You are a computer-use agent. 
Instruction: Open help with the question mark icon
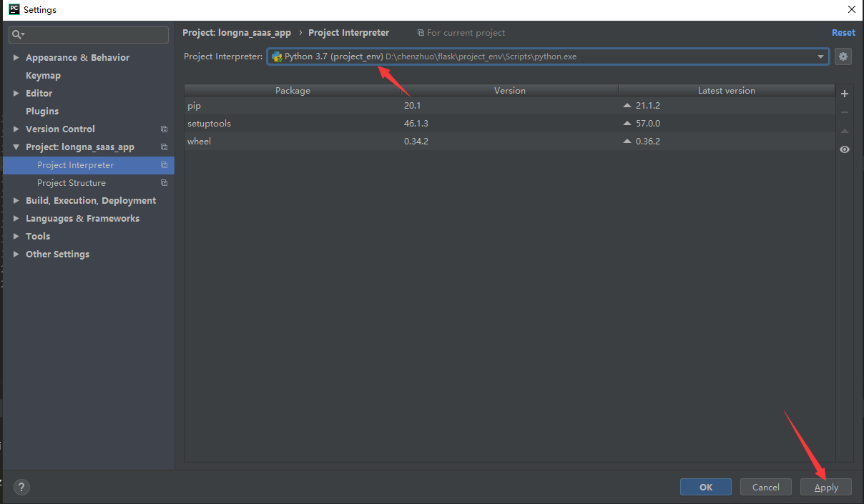tap(21, 487)
